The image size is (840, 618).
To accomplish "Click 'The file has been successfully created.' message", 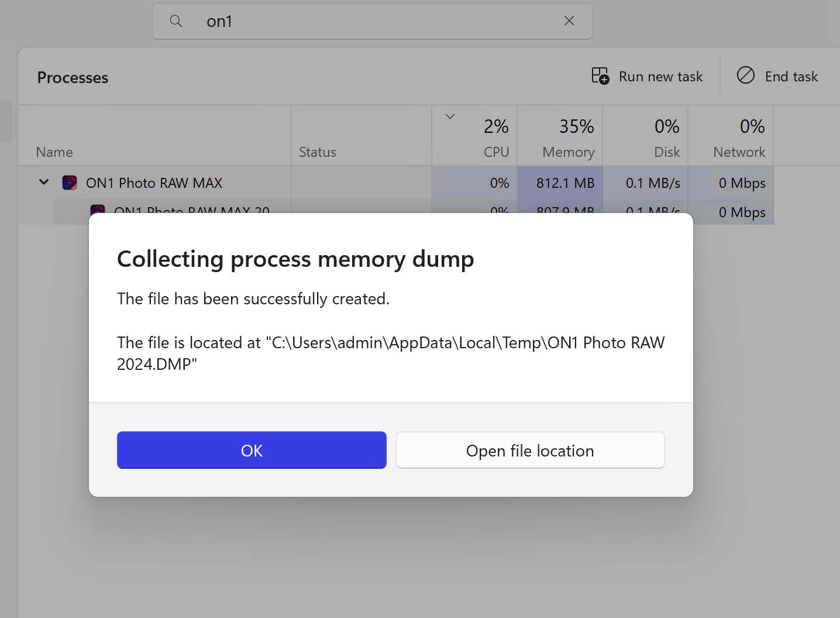I will 253,299.
